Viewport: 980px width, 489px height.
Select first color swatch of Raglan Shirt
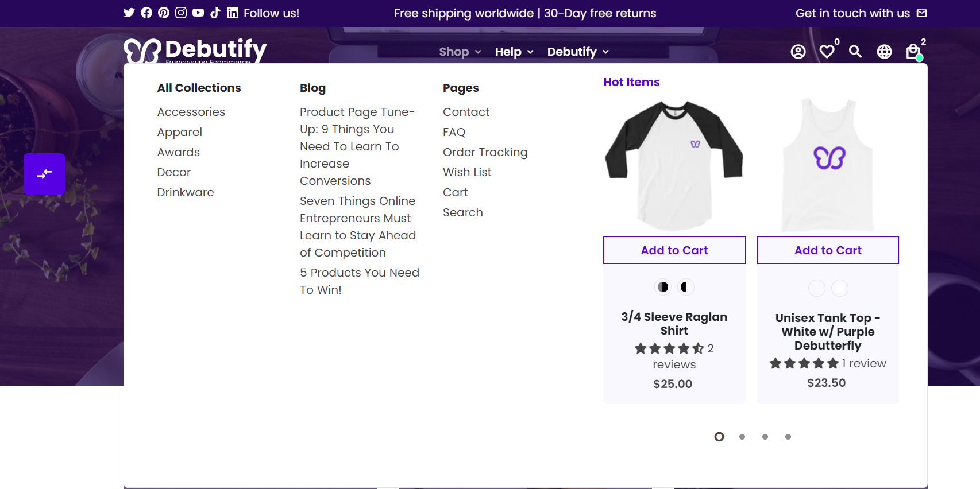(x=663, y=287)
